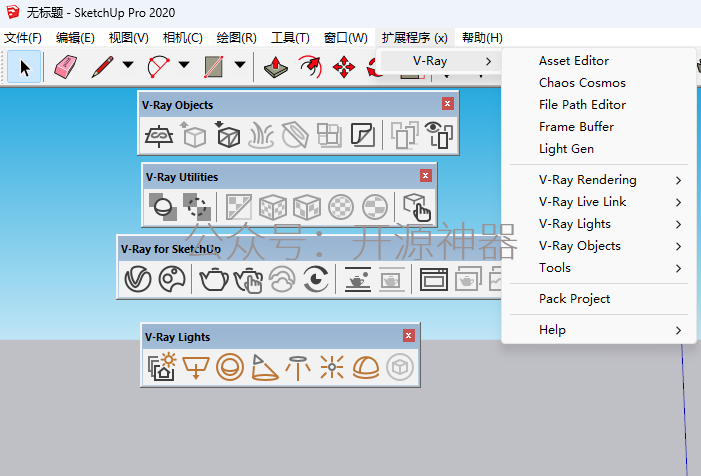Click the Export Proxy cube icon
This screenshot has width=701, height=476.
tap(193, 135)
